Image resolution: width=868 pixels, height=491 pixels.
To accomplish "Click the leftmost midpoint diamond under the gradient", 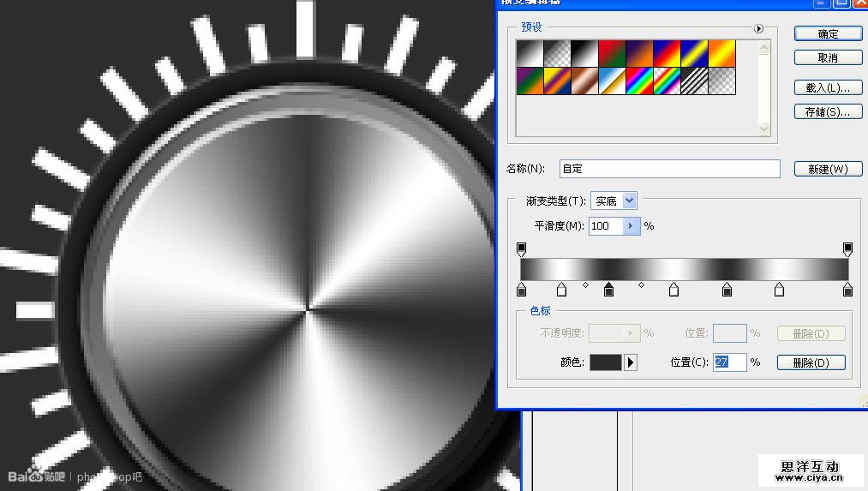I will (x=586, y=284).
